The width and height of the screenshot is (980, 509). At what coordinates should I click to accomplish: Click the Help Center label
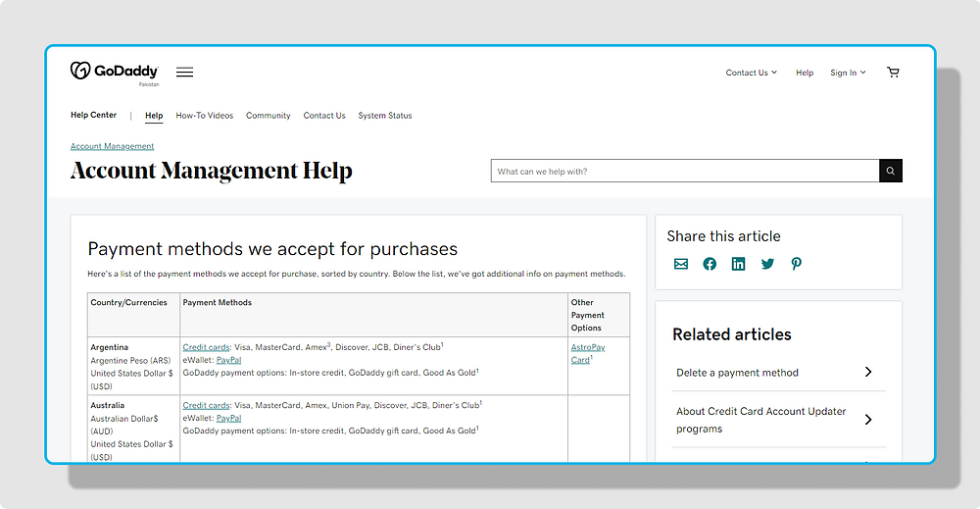pos(94,115)
